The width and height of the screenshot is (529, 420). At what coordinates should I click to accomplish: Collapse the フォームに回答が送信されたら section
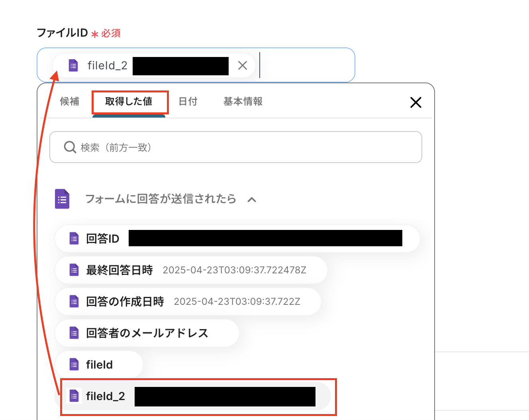tap(252, 200)
